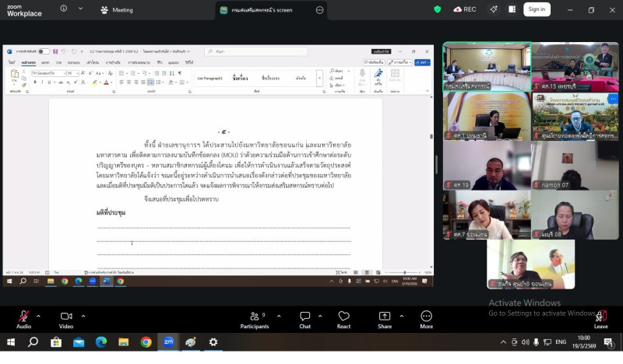The image size is (623, 364).
Task: Open Microsoft Edge from the taskbar
Action: point(101,342)
